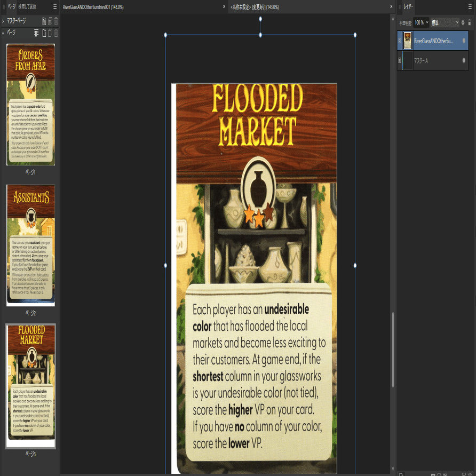Viewport: 476px width, 476px height.
Task: Click the canvas vertical scrollbar thumb
Action: point(393,350)
